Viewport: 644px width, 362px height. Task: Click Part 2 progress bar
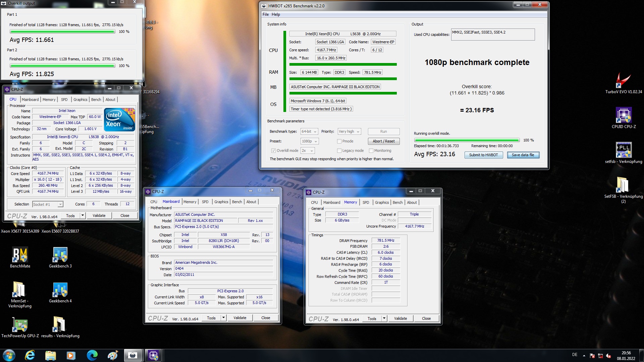point(62,66)
